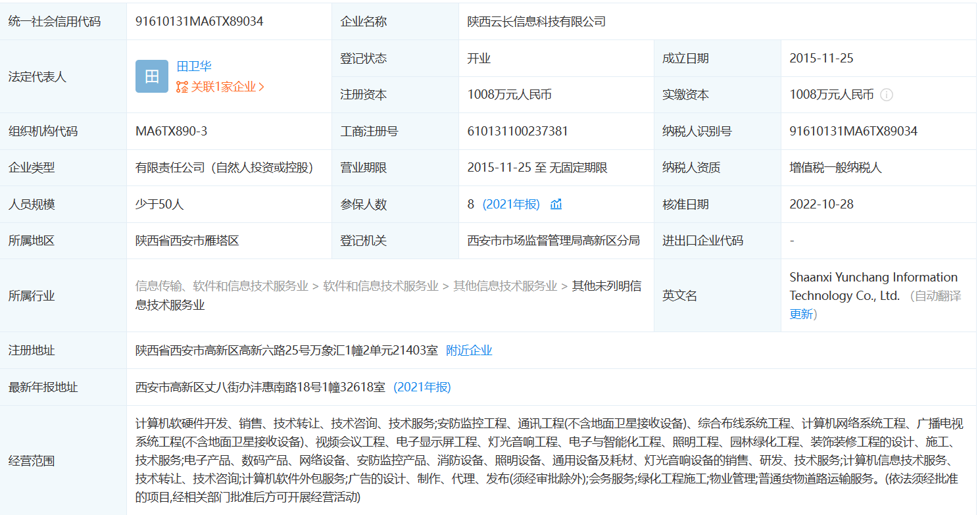Viewport: 980px width, 515px height.
Task: Click the 成立日期 label cell
Action: click(x=718, y=58)
